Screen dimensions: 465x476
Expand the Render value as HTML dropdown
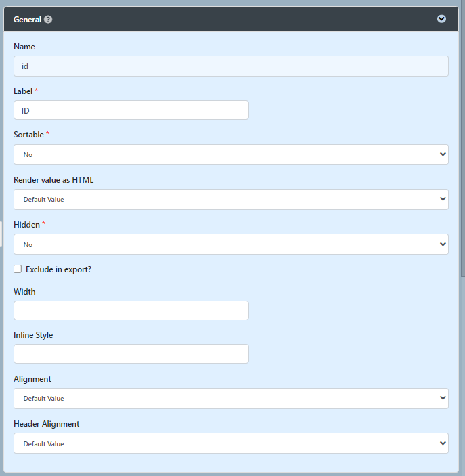(x=231, y=199)
